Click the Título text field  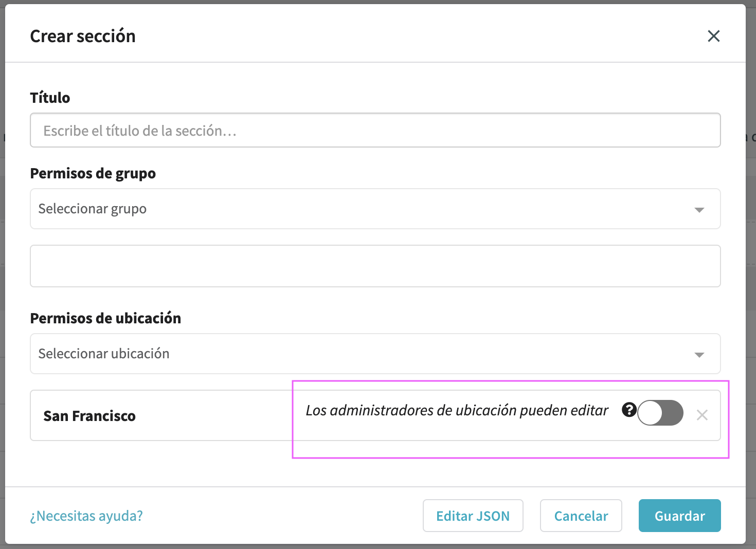(375, 130)
